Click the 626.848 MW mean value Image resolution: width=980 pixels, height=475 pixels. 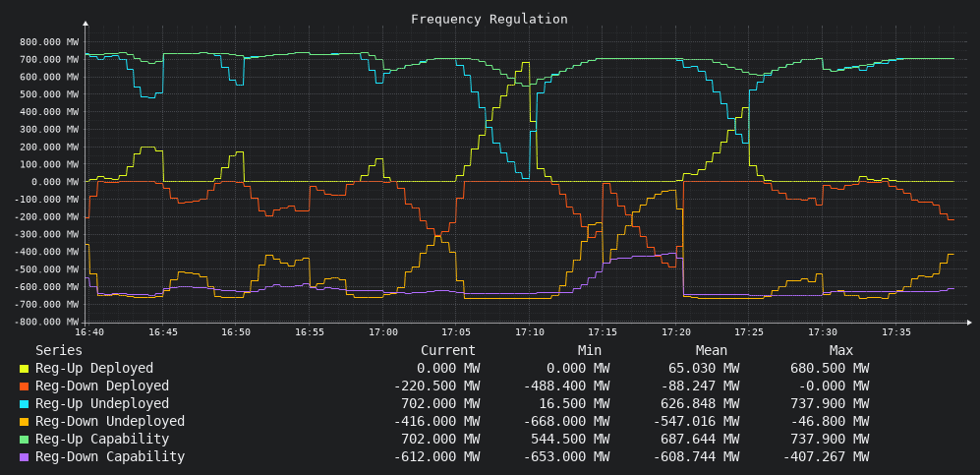click(x=700, y=404)
